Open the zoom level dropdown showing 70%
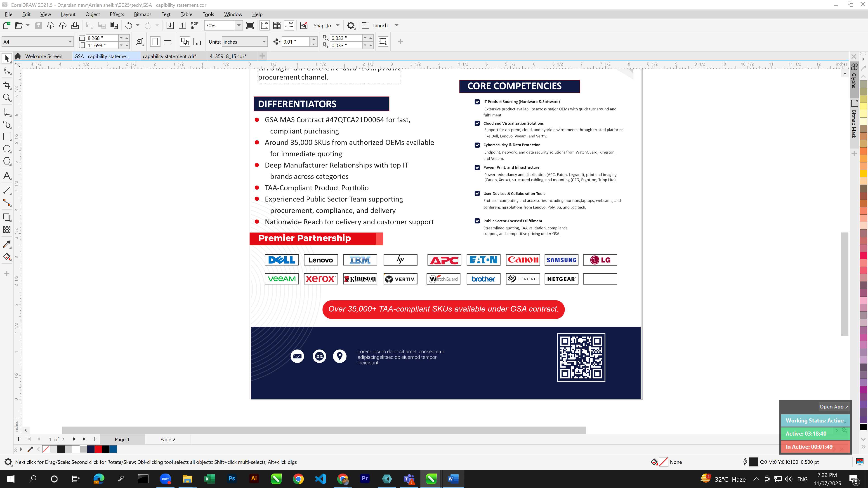This screenshot has height=488, width=868. click(238, 25)
